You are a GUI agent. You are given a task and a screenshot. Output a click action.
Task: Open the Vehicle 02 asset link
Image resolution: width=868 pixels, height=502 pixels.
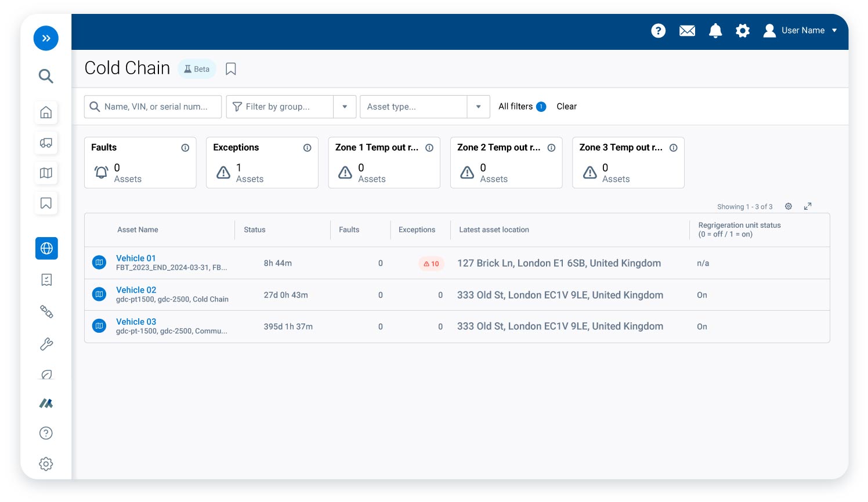tap(136, 290)
